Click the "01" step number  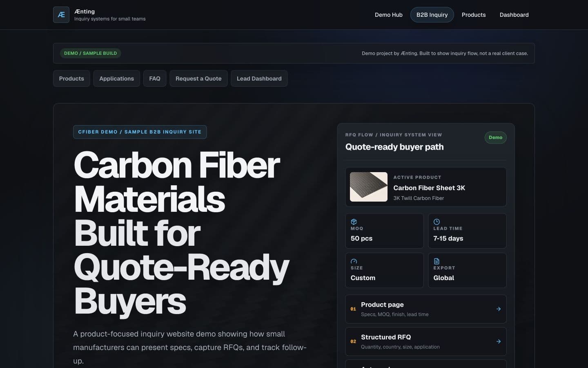[353, 309]
